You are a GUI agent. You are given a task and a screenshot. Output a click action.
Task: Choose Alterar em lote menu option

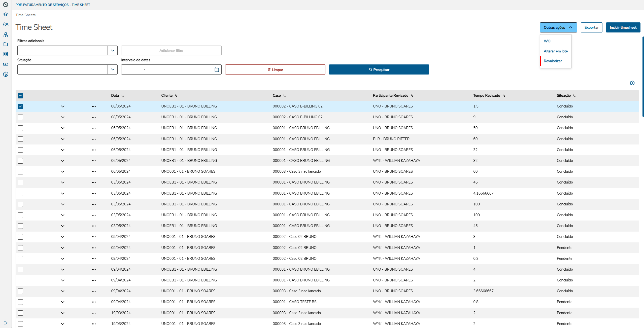[x=556, y=51]
